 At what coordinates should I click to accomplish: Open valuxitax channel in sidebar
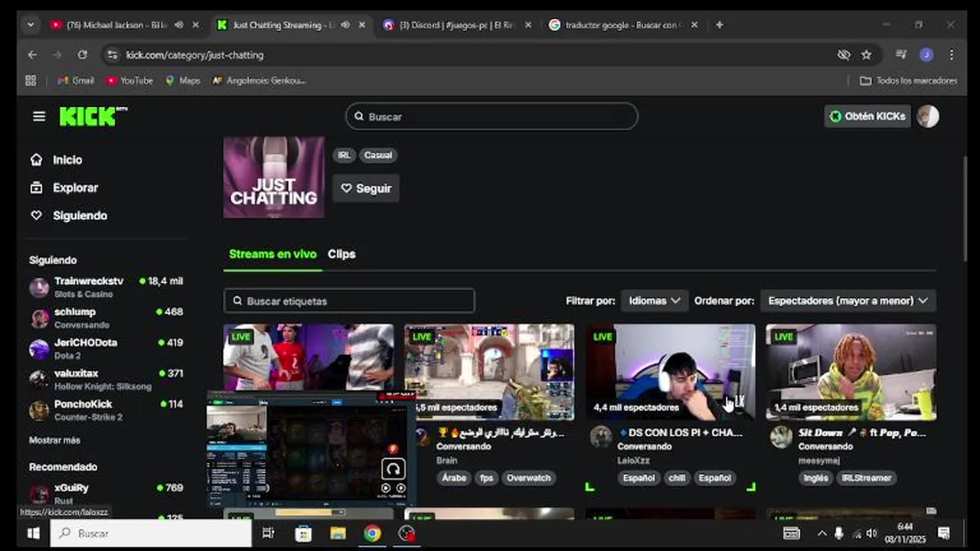point(106,379)
